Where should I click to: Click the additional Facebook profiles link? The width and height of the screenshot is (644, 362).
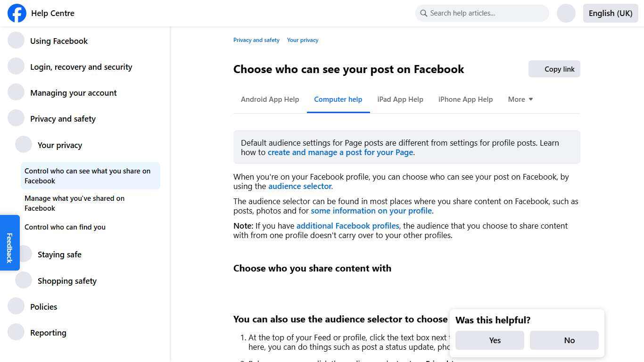point(347,226)
